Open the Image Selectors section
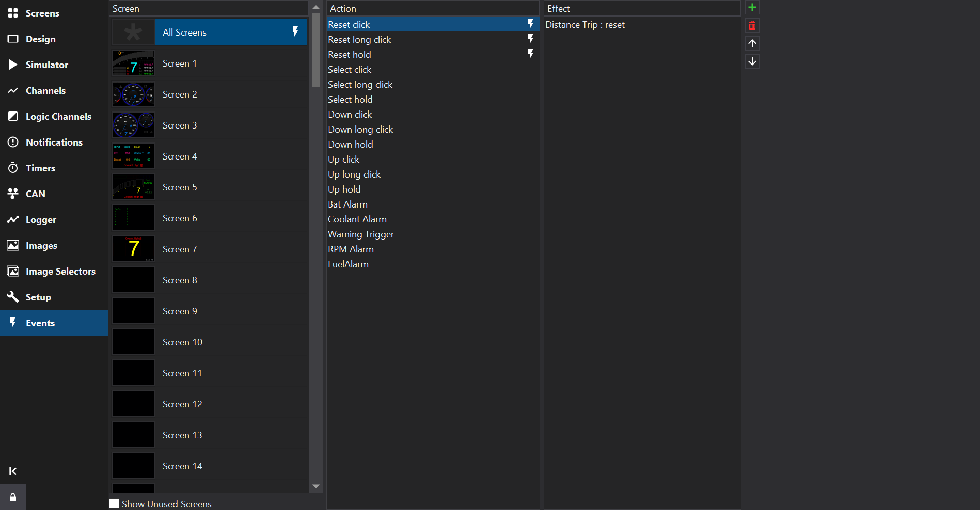 click(60, 271)
